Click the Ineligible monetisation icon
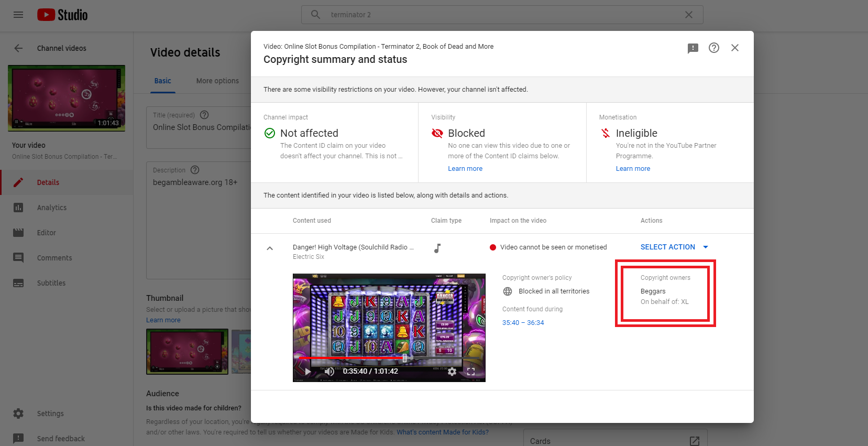 606,133
